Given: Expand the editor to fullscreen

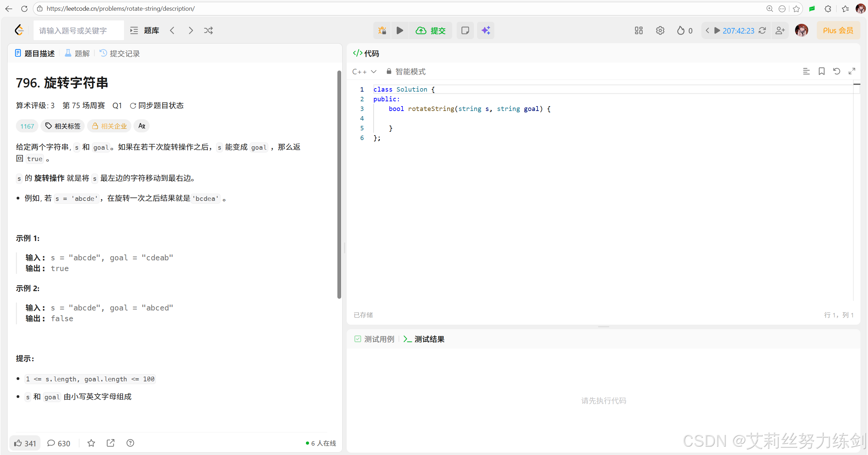Looking at the screenshot, I should (x=852, y=71).
